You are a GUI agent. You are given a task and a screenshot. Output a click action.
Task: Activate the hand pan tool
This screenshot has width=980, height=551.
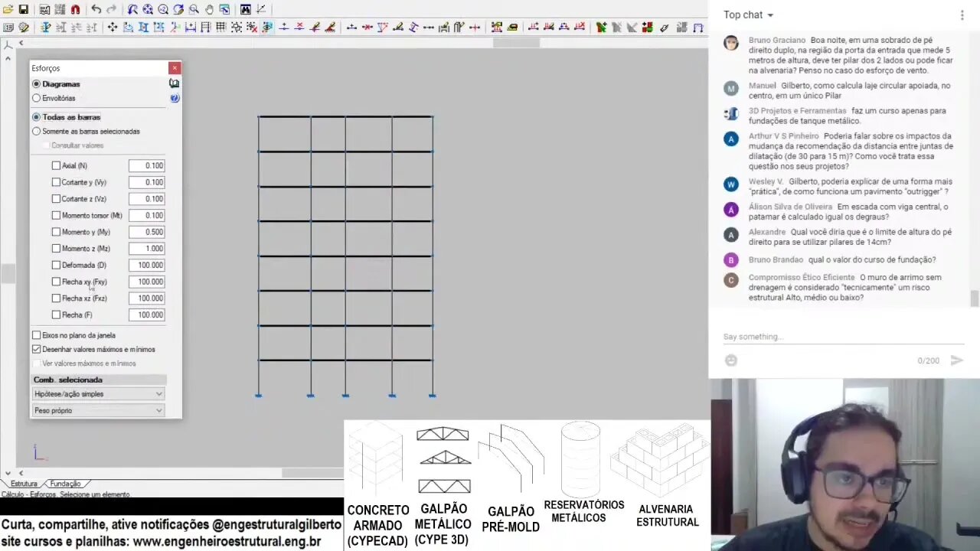[x=209, y=10]
